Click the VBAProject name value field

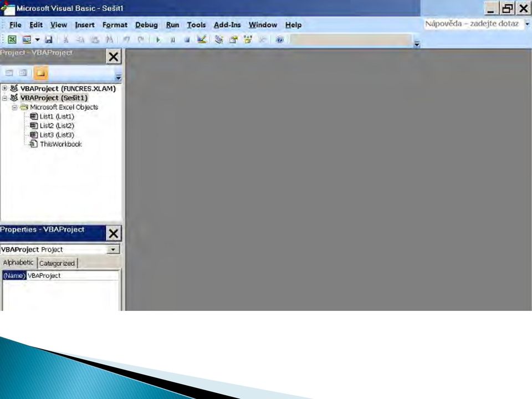[73, 275]
